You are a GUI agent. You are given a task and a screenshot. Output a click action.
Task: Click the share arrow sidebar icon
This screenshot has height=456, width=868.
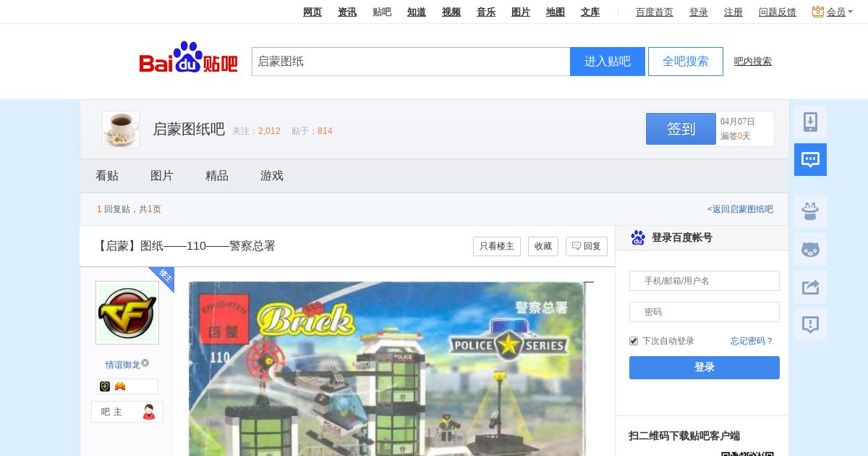point(810,287)
